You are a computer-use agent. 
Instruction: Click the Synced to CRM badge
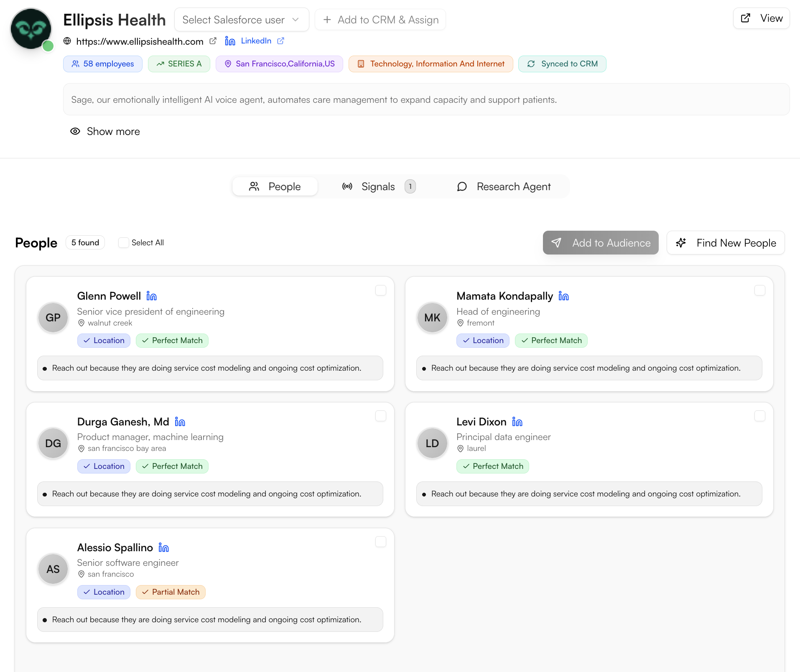(x=562, y=64)
